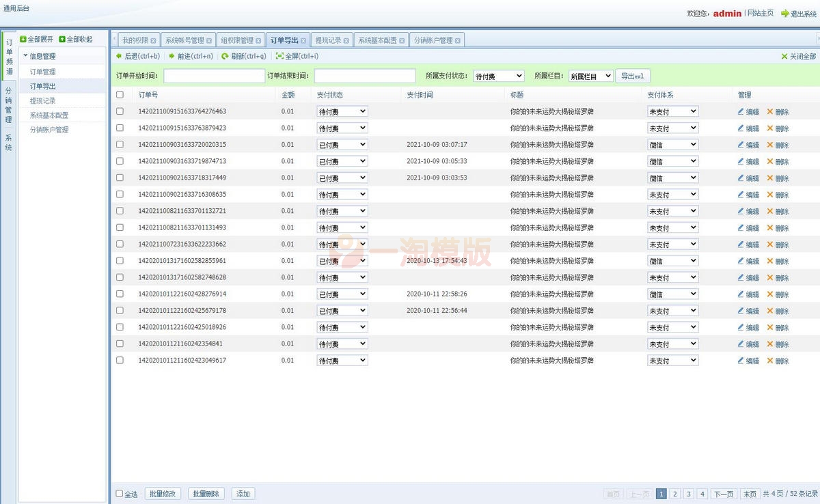This screenshot has width=820, height=504.
Task: Click the 全部展开 expand-all icon
Action: [x=23, y=40]
